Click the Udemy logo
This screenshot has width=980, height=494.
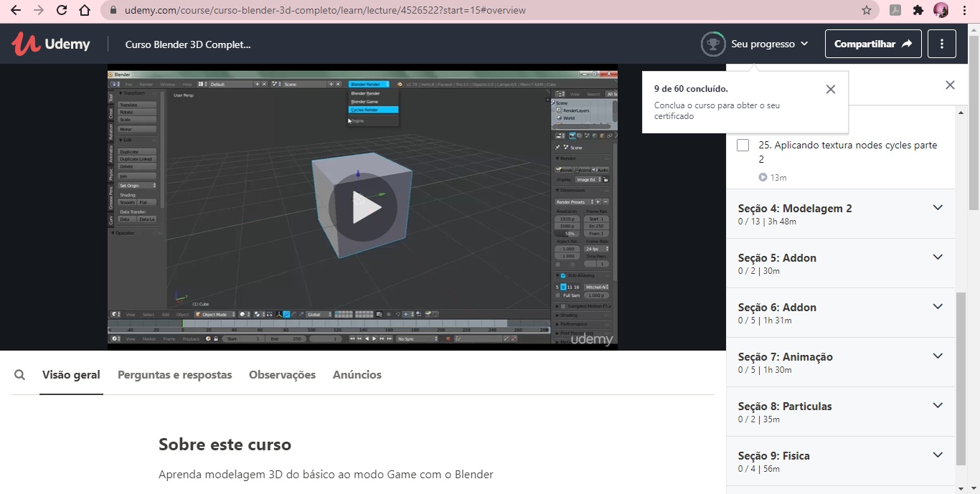click(x=51, y=44)
